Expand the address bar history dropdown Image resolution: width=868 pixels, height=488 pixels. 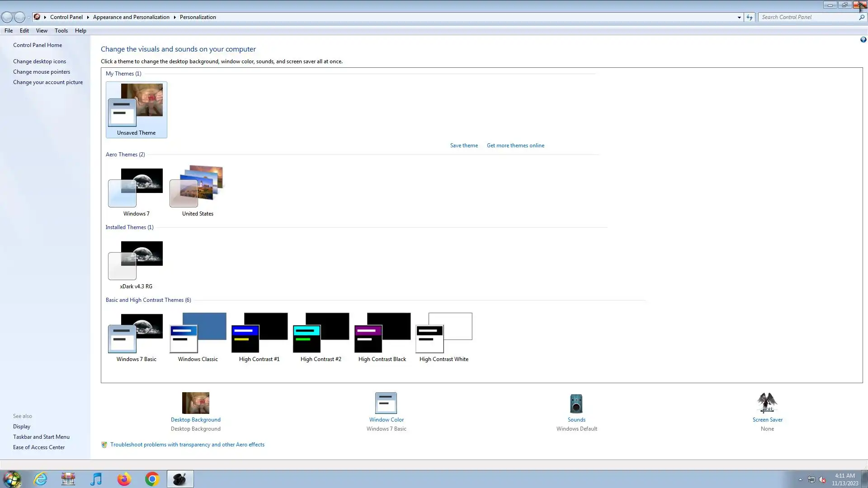tap(739, 17)
